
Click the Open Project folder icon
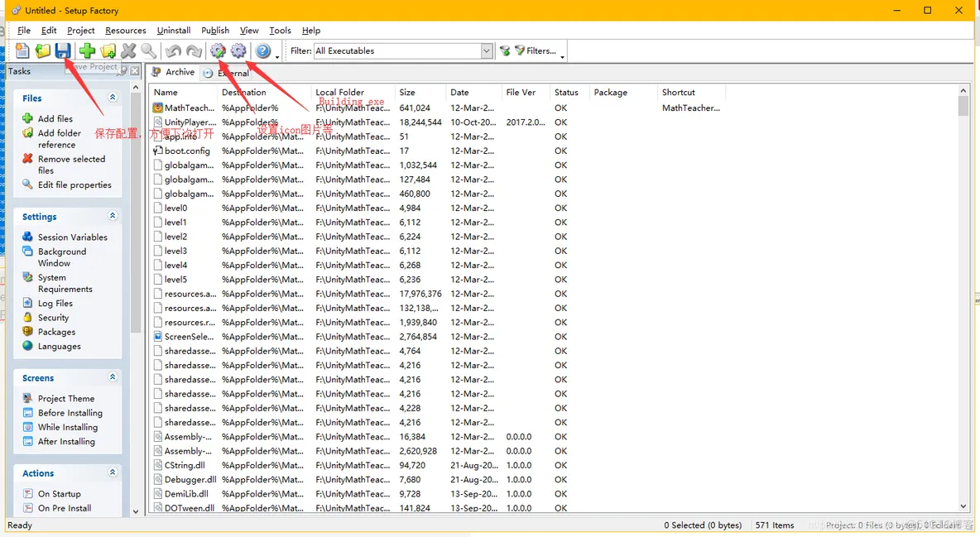(x=42, y=50)
